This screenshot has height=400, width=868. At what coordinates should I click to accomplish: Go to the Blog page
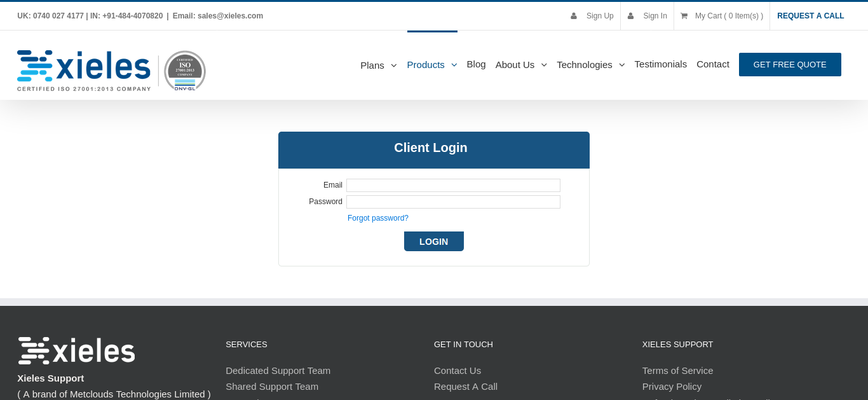(x=476, y=64)
